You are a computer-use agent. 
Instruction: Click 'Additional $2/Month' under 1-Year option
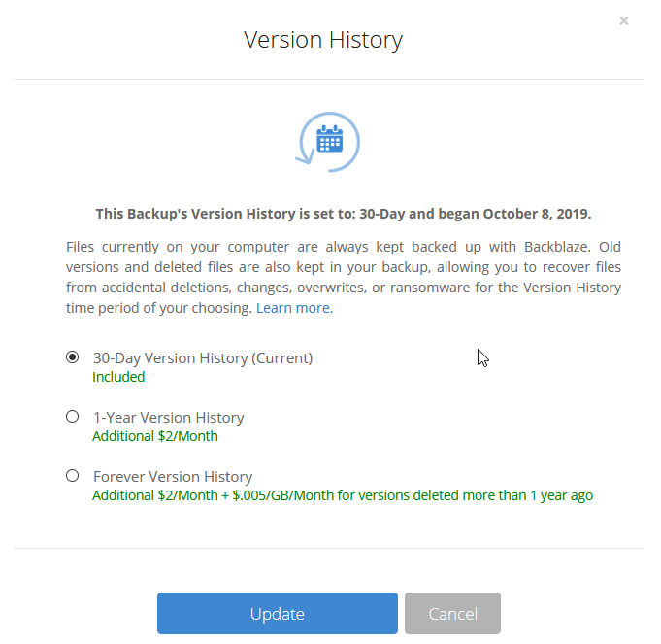[x=155, y=436]
